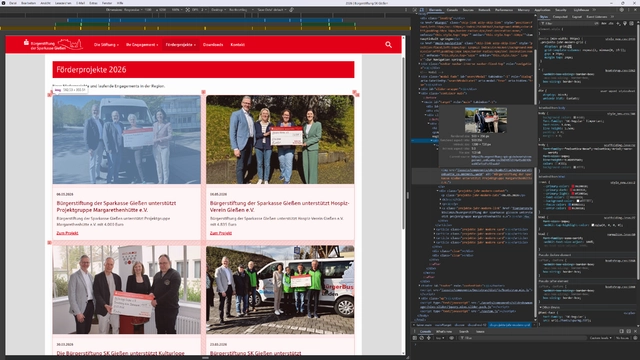Switch to the Network tab in DevTools
This screenshot has width=640, height=360.
pyautogui.click(x=484, y=10)
